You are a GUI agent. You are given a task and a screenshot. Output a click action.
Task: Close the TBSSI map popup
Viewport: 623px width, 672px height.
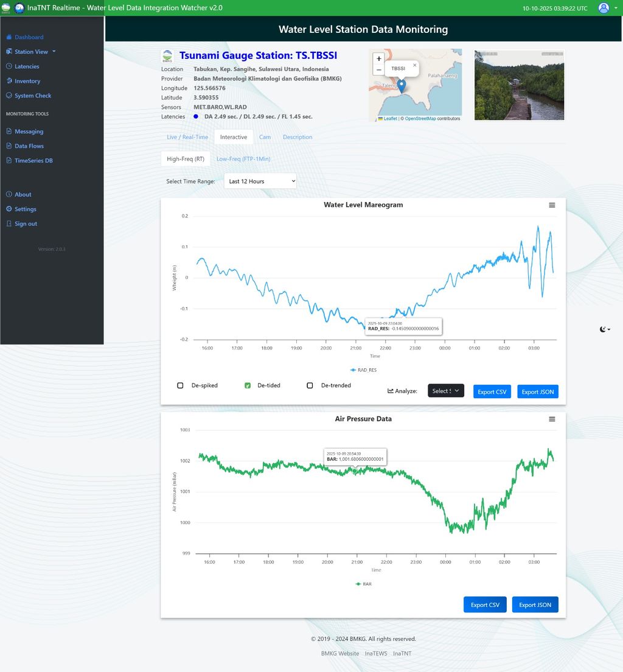click(x=414, y=65)
